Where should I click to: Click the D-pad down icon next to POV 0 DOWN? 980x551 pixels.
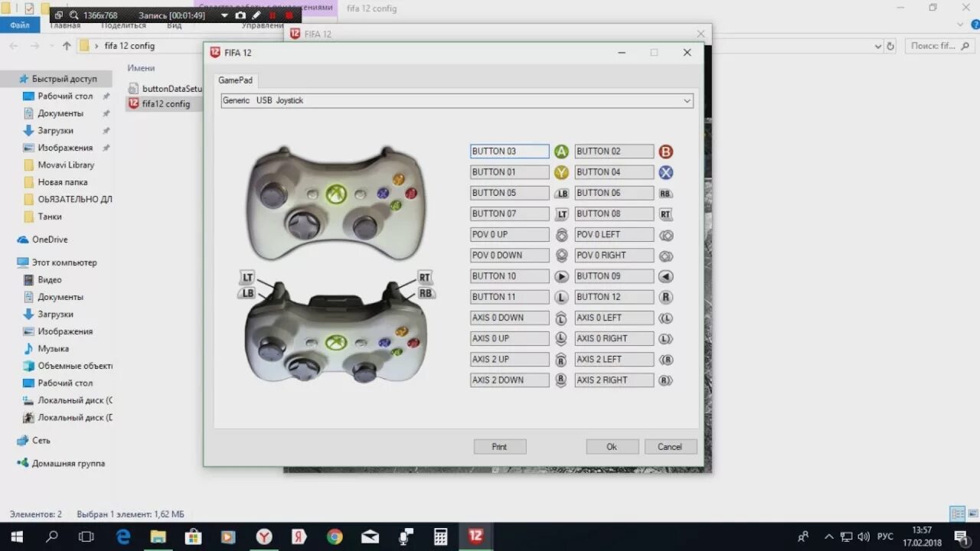pyautogui.click(x=562, y=256)
